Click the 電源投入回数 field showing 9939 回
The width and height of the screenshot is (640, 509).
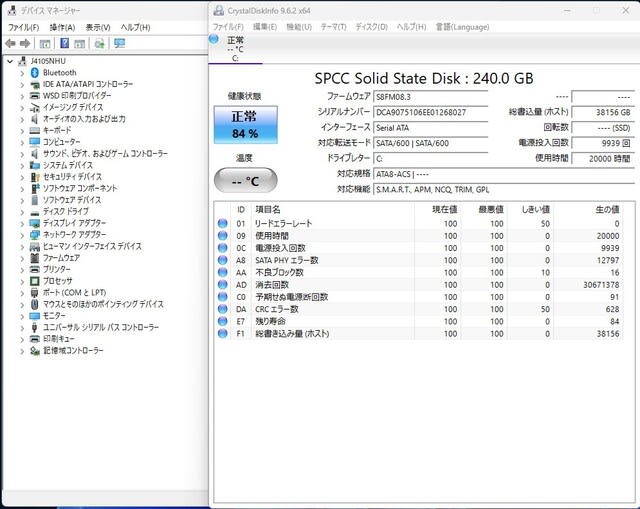[603, 143]
